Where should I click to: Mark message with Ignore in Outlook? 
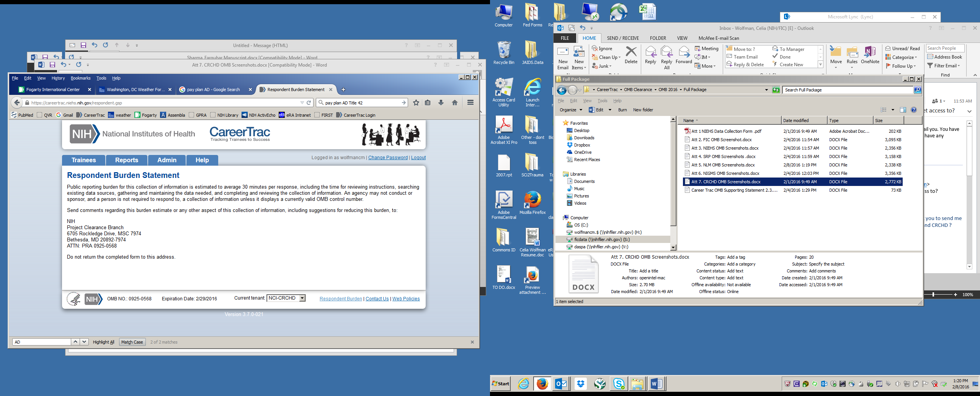click(602, 49)
